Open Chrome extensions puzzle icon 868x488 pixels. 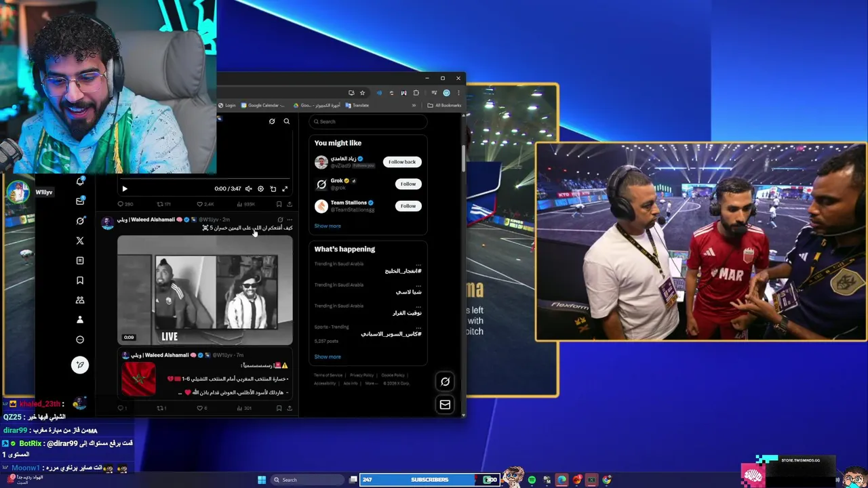[x=416, y=93]
